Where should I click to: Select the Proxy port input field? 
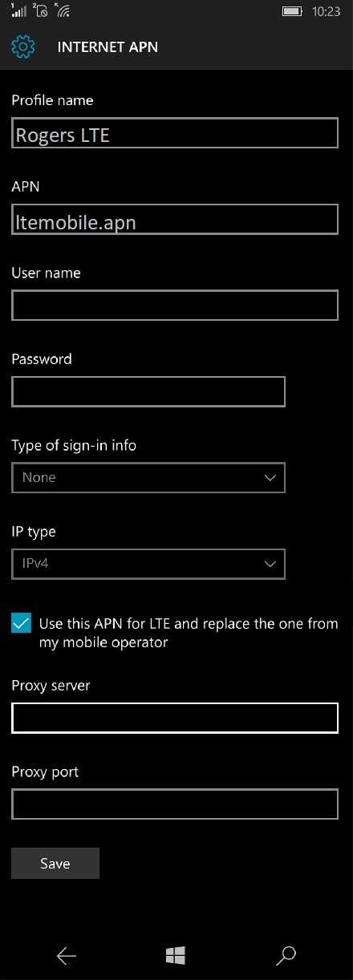175,804
